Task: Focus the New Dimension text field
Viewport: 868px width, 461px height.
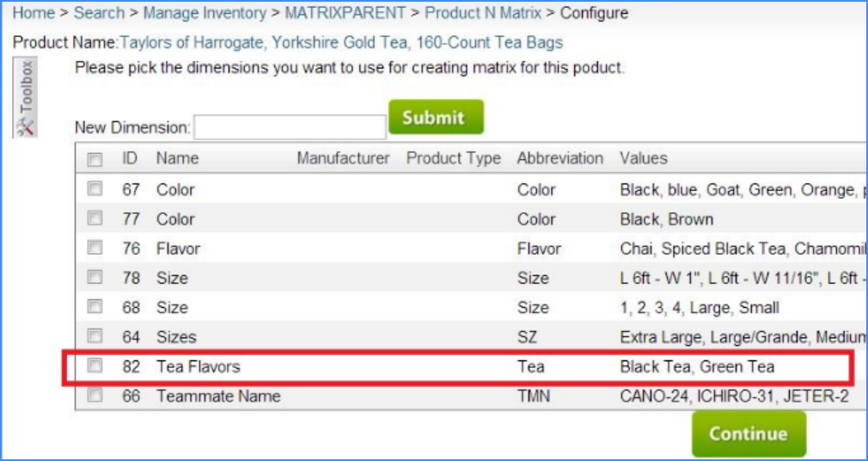Action: pos(290,128)
